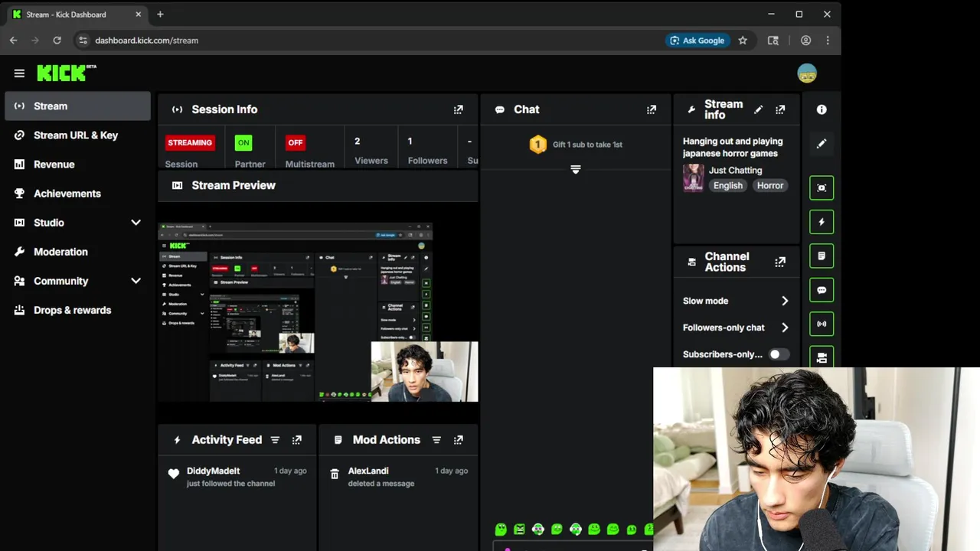Screen dimensions: 980x551
Task: Pop out the Session Info panel
Action: point(458,109)
